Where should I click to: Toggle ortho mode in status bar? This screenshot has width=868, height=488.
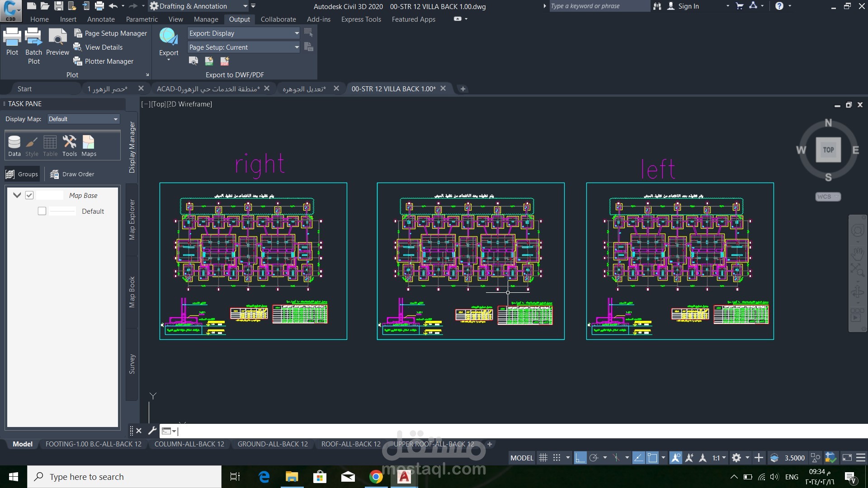click(x=580, y=458)
